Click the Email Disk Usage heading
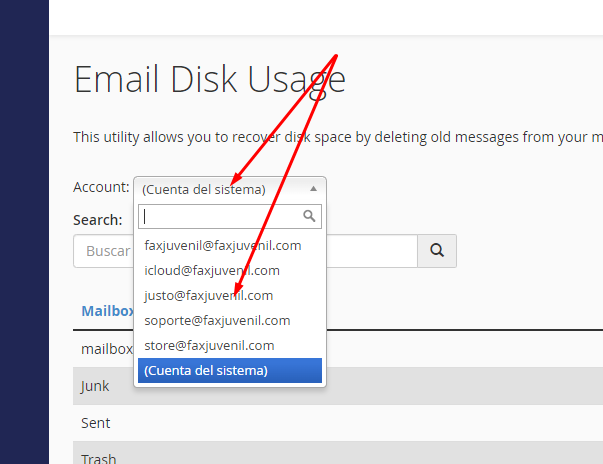Image resolution: width=603 pixels, height=464 pixels. point(209,79)
